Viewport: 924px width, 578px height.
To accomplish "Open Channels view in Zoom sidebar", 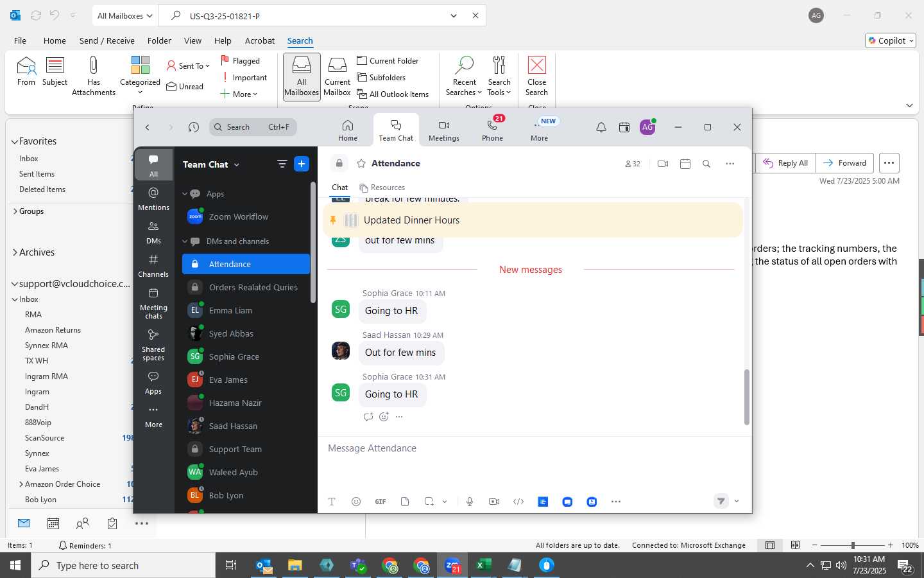I will pyautogui.click(x=153, y=266).
